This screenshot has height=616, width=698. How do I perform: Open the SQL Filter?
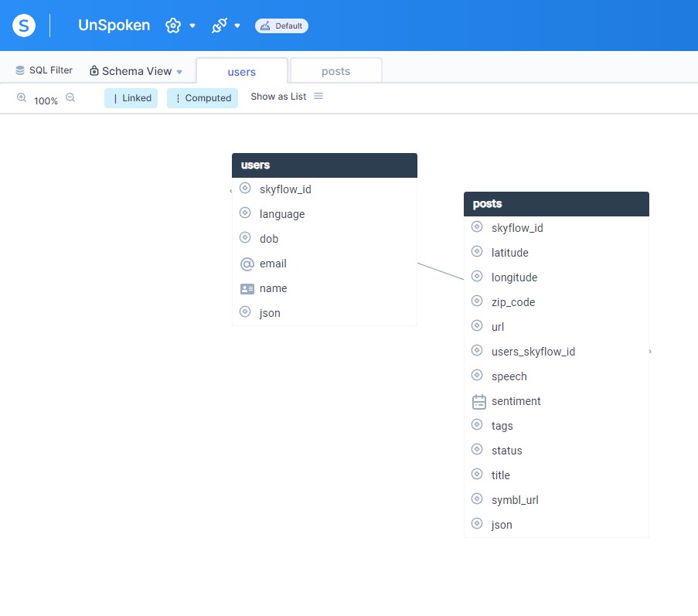(x=43, y=70)
